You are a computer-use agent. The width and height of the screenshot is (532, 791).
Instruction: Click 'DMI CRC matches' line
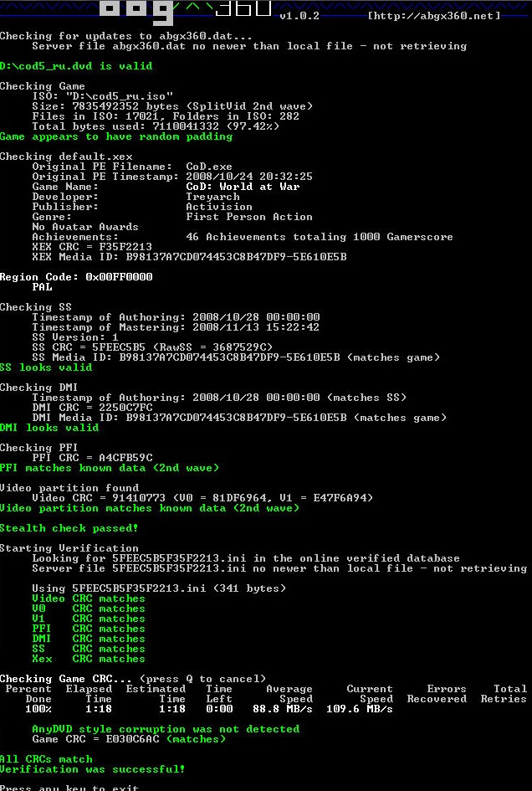(88, 639)
